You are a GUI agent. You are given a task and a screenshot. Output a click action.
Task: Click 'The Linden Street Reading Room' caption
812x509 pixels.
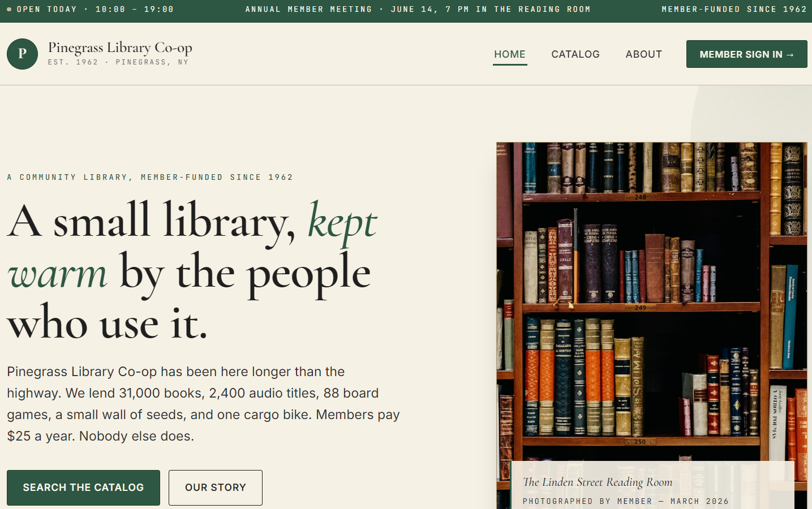click(x=598, y=482)
